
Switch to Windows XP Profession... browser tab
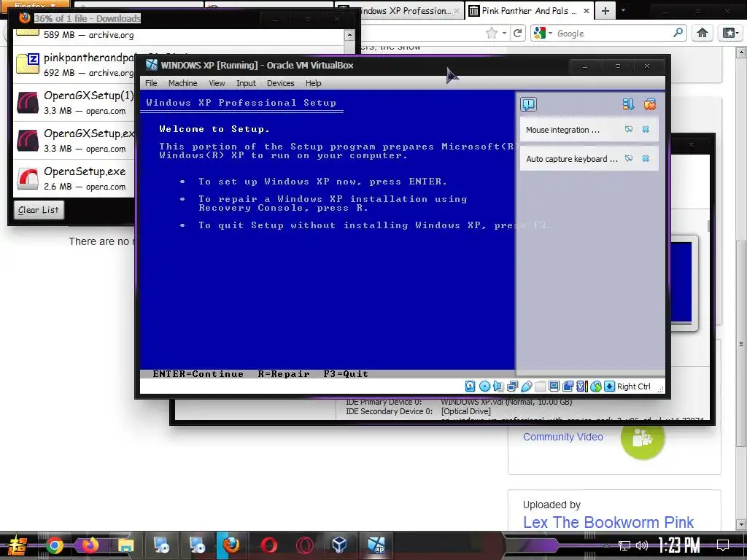tap(404, 11)
